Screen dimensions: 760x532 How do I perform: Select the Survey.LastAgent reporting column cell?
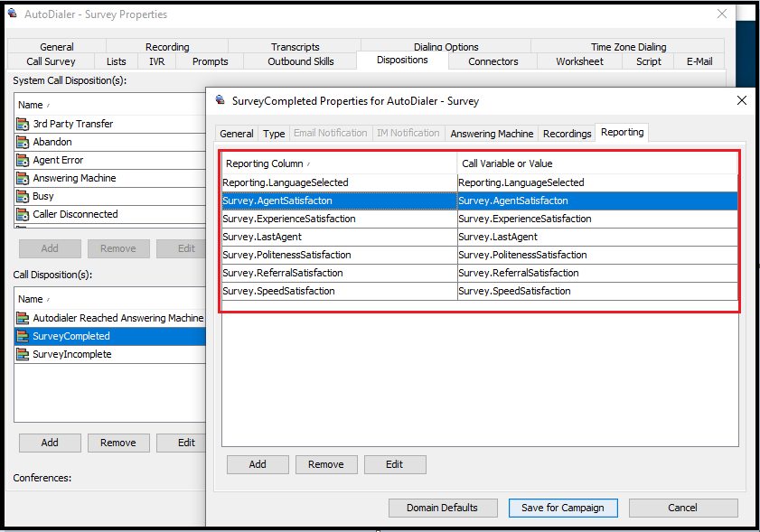pyautogui.click(x=339, y=237)
